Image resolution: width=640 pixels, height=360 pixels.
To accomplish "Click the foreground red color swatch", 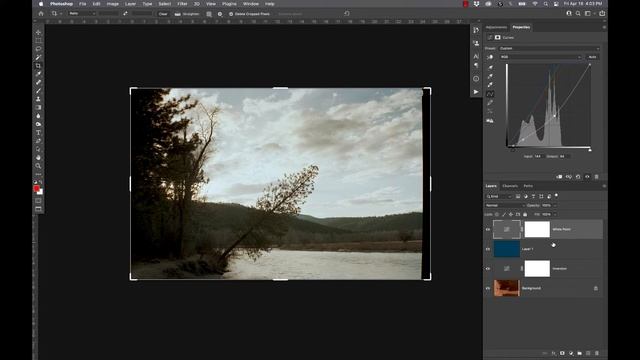I will click(x=36, y=189).
